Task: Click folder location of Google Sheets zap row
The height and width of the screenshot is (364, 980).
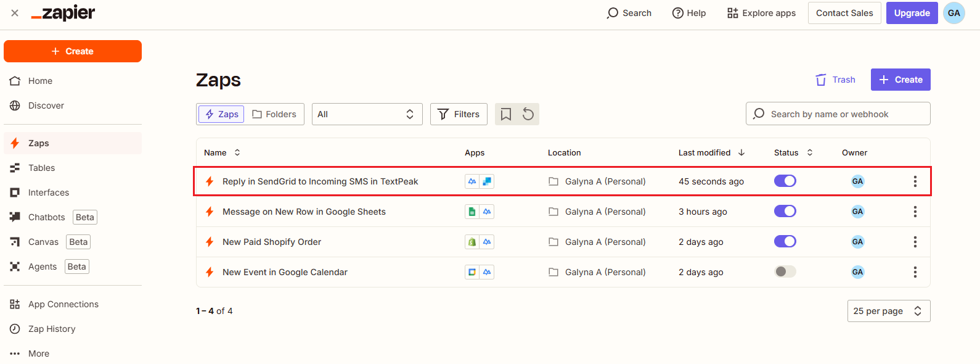Action: tap(597, 212)
